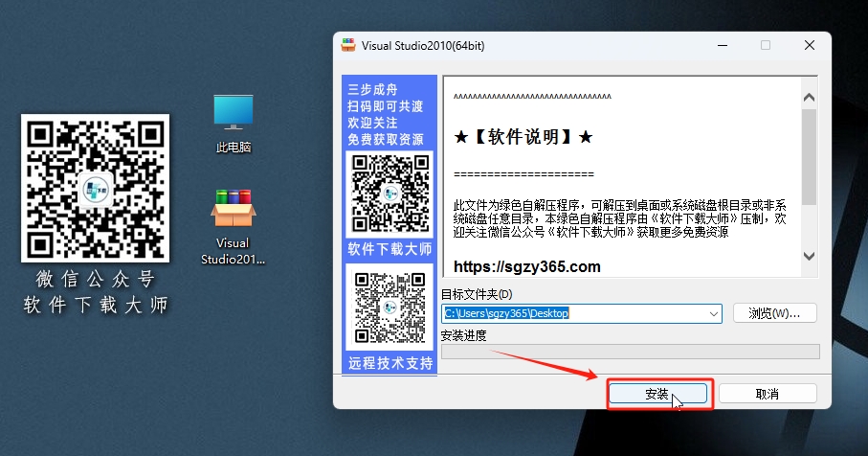The height and width of the screenshot is (456, 868).
Task: Click the 免费获取资源 sidebar text
Action: pos(386,140)
